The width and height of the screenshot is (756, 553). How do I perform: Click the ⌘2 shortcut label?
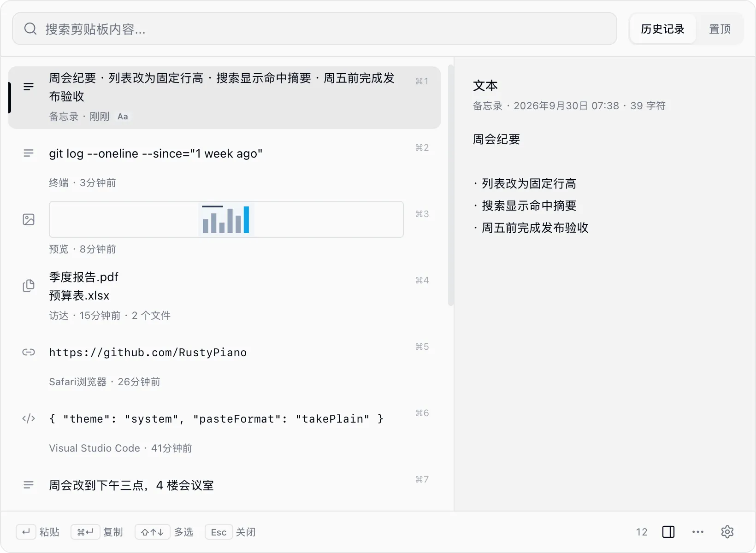[422, 147]
